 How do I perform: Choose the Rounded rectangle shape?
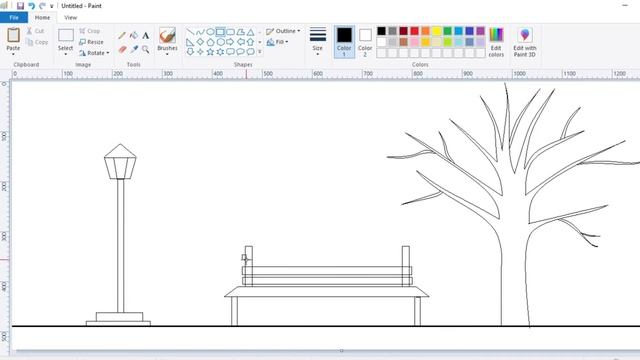tap(230, 32)
